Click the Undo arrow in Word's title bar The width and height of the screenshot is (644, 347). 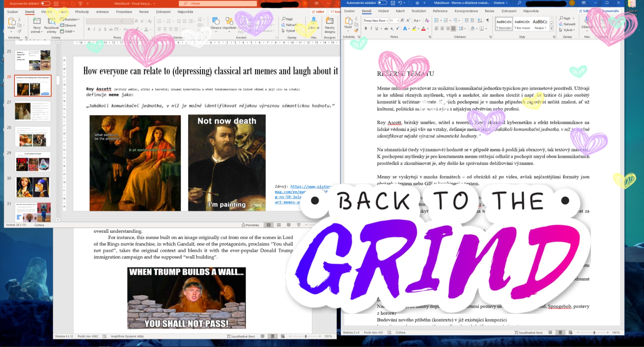[400, 3]
